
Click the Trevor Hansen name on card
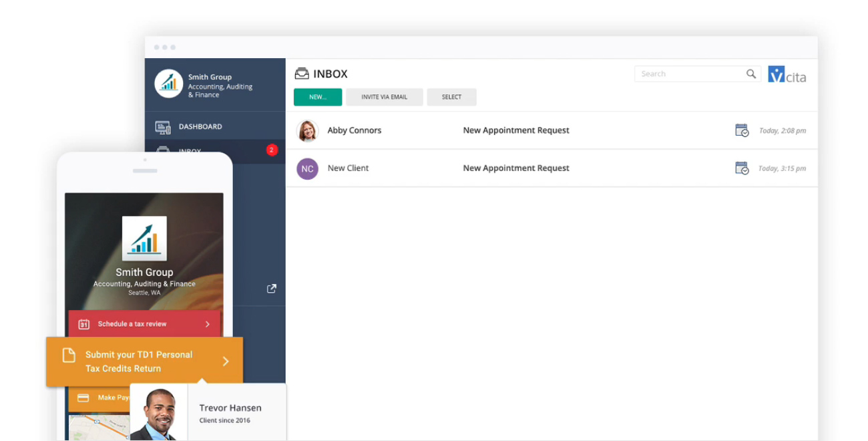click(230, 408)
